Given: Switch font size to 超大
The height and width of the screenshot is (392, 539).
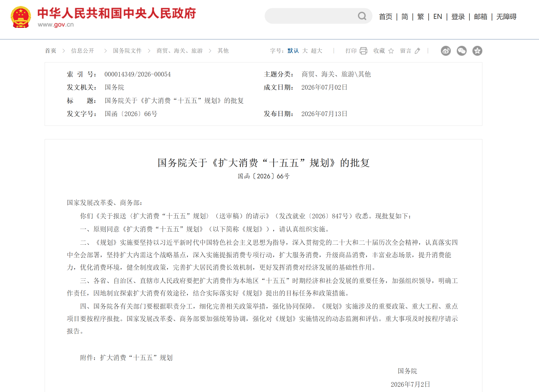Looking at the screenshot, I should tap(316, 51).
